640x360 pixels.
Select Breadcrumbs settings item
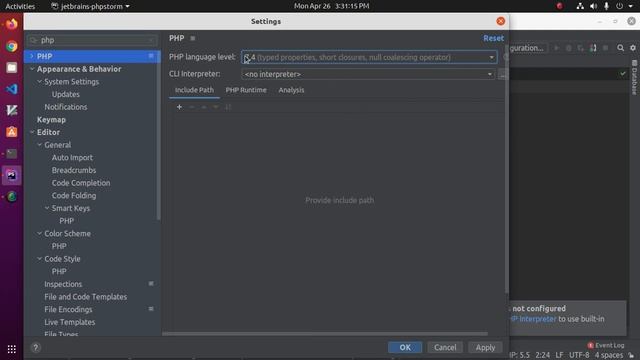point(74,170)
